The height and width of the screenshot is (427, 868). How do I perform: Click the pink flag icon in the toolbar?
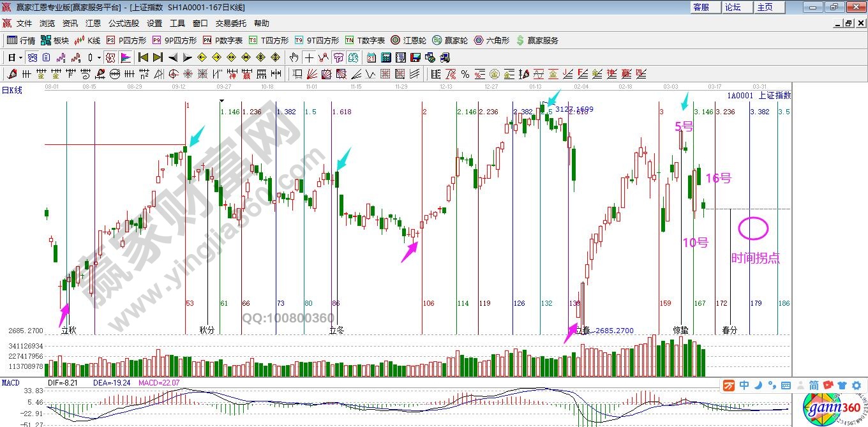point(126,57)
